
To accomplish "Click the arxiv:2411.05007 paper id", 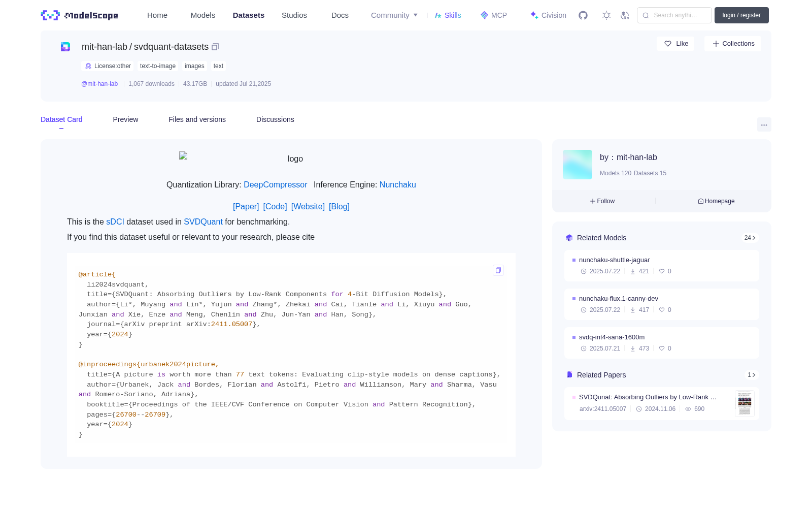I will click(x=603, y=409).
